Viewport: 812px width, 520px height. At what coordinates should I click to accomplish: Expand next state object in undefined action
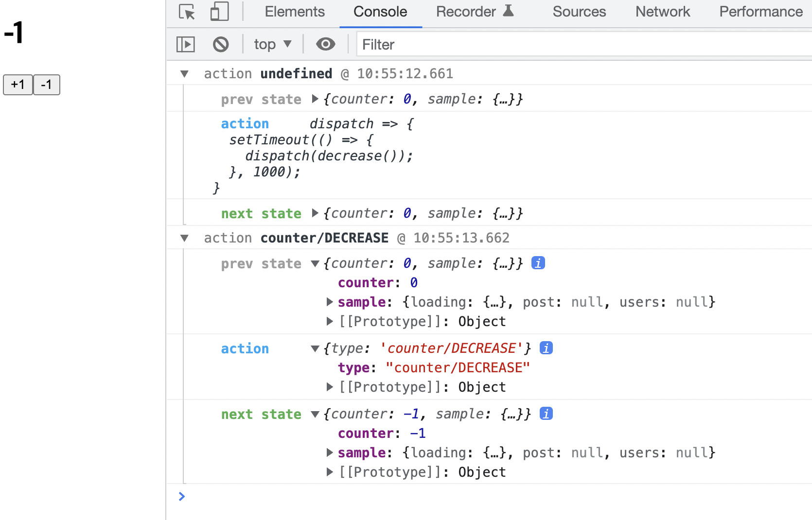pos(315,213)
